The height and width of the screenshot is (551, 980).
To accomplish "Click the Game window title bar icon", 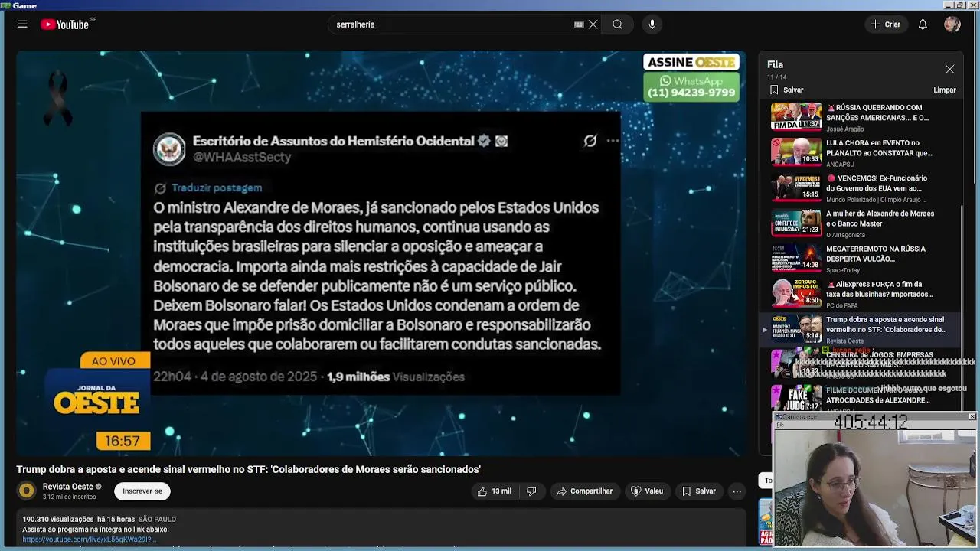I will (x=5, y=5).
